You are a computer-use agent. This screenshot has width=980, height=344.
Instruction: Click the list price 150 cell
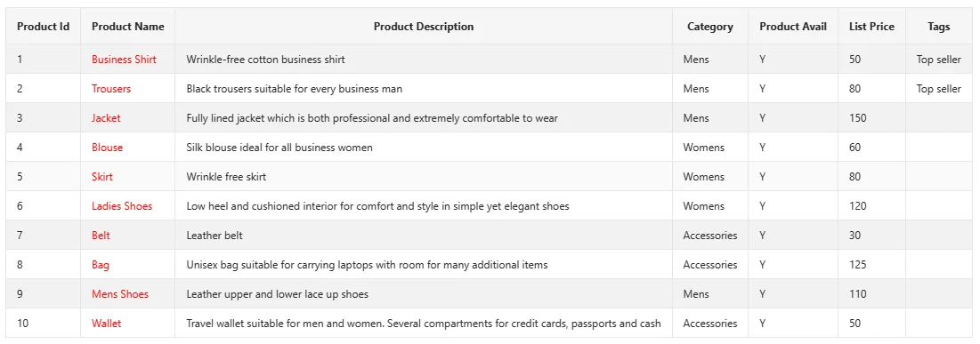point(872,118)
